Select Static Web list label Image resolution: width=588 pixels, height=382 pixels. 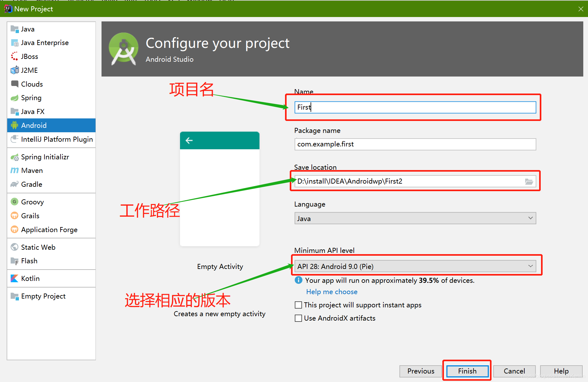38,247
